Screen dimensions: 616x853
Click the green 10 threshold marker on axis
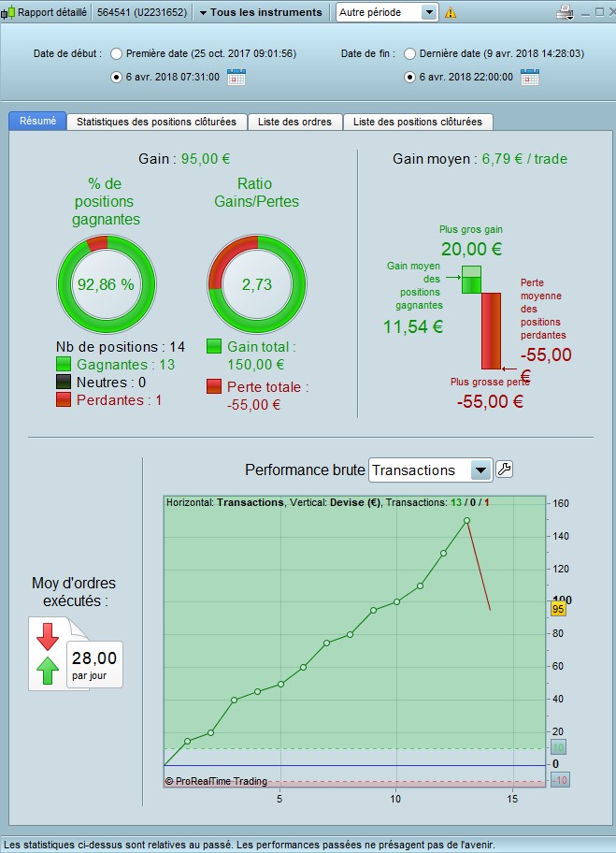coord(559,747)
